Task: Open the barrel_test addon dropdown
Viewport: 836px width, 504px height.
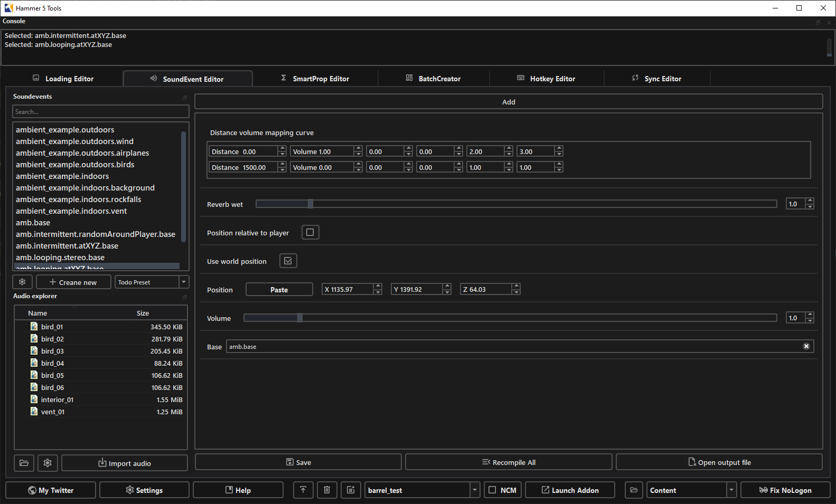Action: (x=475, y=490)
